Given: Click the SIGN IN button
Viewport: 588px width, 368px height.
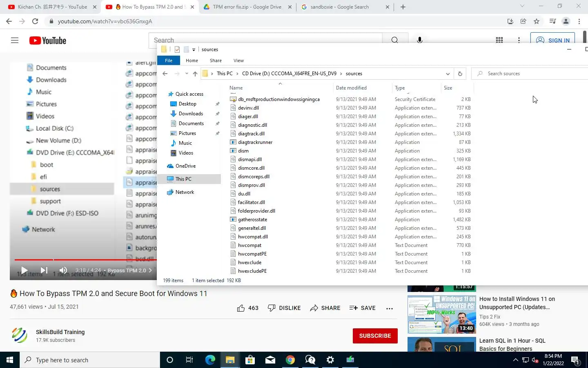Looking at the screenshot, I should [553, 40].
